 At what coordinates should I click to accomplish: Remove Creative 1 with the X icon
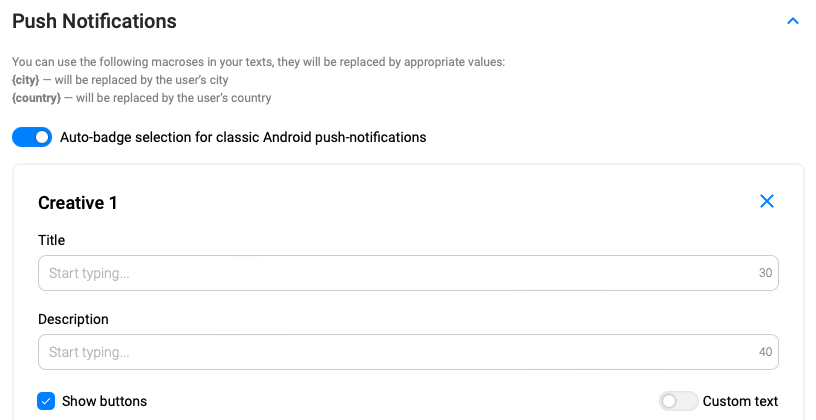point(767,201)
